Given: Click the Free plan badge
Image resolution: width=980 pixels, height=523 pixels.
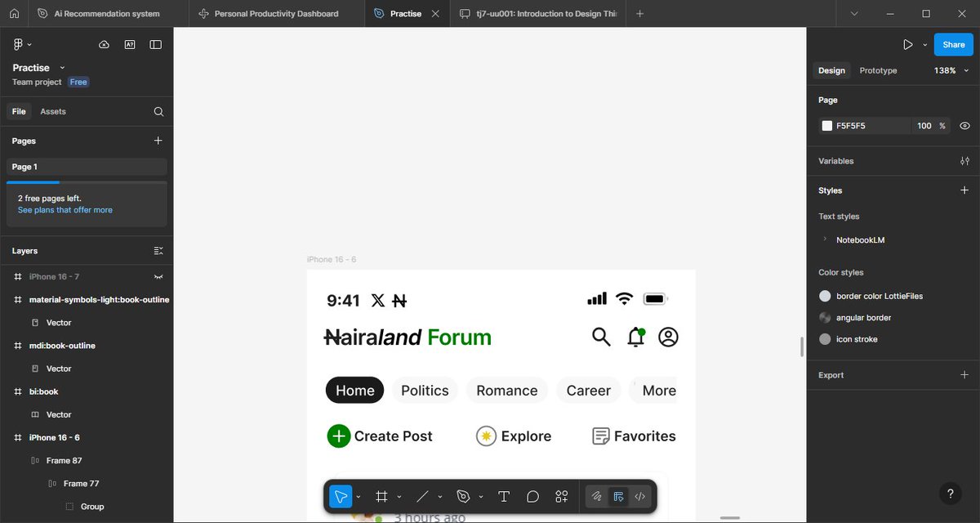Looking at the screenshot, I should click(78, 83).
